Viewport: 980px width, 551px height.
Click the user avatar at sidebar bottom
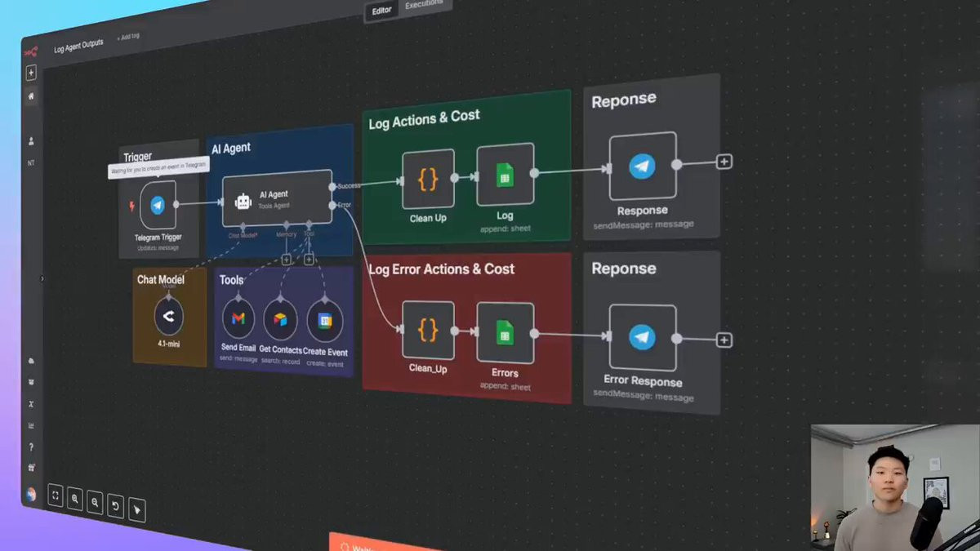[x=31, y=494]
